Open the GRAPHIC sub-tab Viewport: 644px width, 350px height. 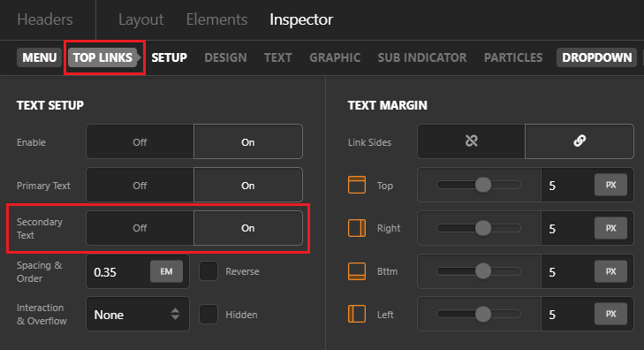(335, 57)
